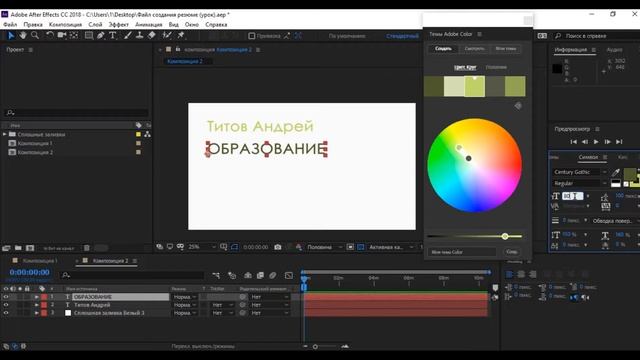Play the composition in Предпросмотр panel
Image resolution: width=640 pixels, height=360 pixels.
596,142
